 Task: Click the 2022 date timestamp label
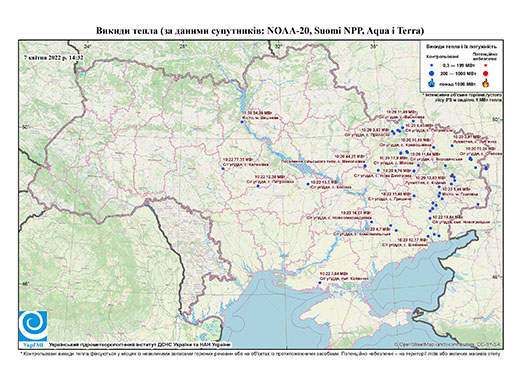[53, 57]
